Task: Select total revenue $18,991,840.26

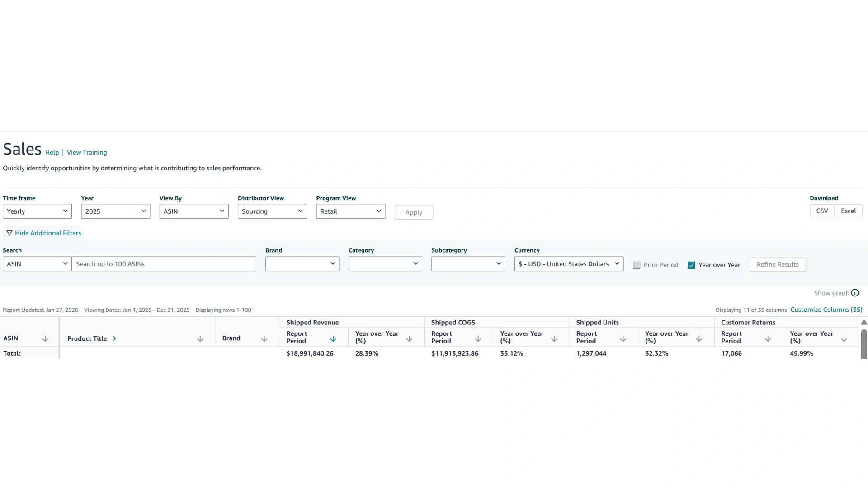Action: 310,353
